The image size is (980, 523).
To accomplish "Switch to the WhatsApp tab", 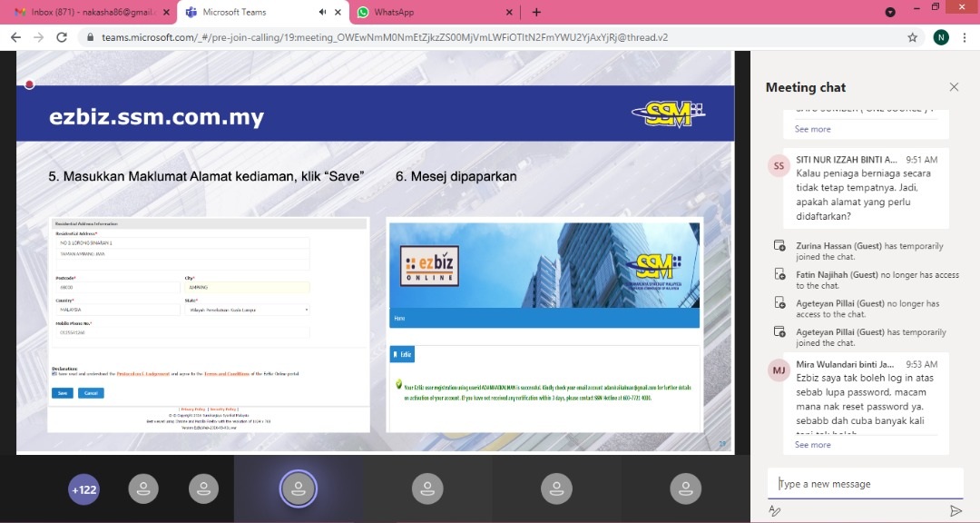I will 426,12.
